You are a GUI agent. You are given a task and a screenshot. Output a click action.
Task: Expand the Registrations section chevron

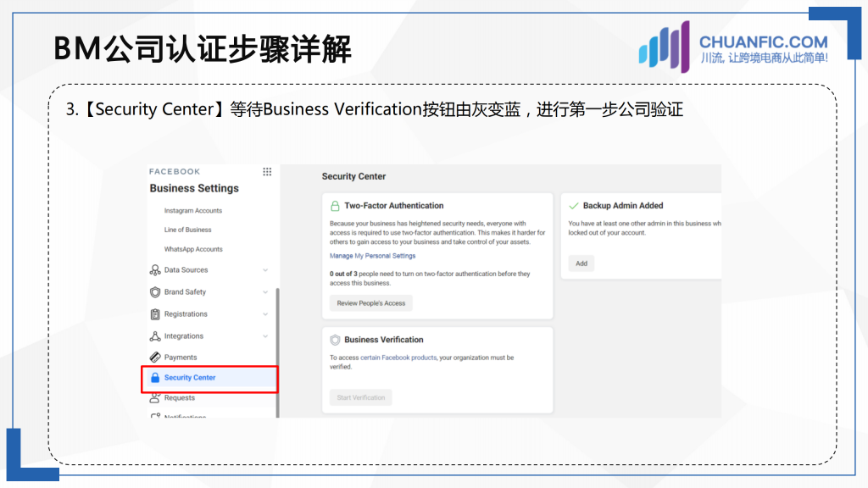[x=265, y=314]
